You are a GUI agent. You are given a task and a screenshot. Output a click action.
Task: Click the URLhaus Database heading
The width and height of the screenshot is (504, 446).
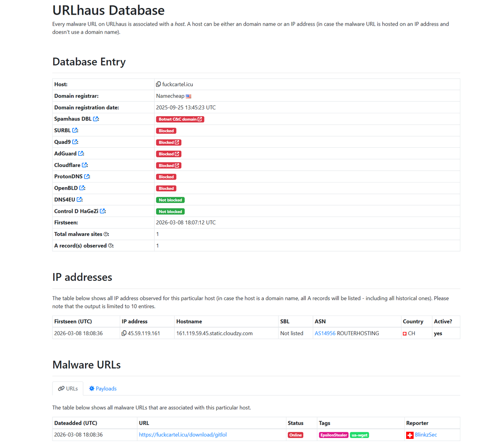click(108, 10)
